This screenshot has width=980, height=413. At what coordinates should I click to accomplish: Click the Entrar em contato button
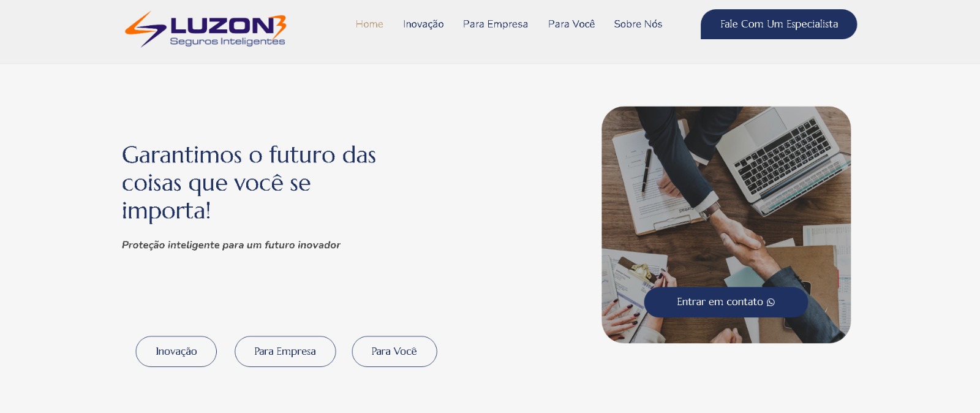tap(726, 302)
